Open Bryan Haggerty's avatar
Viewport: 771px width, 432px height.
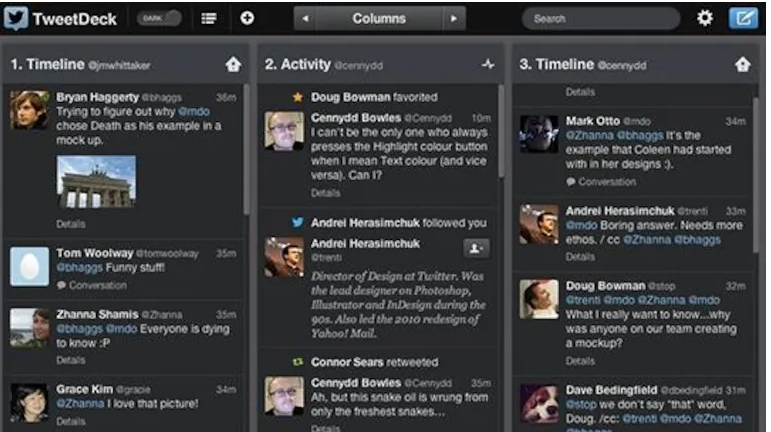(30, 110)
